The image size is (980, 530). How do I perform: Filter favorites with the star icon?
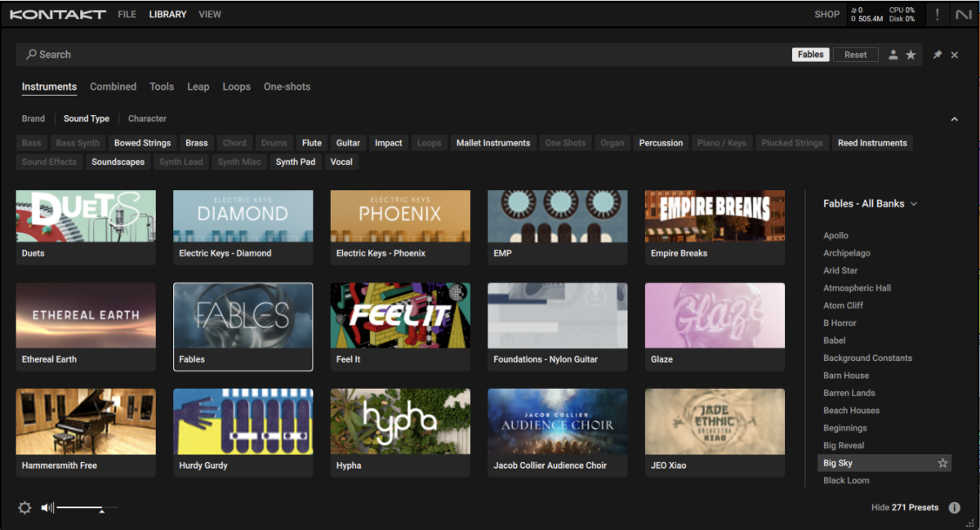pyautogui.click(x=911, y=55)
